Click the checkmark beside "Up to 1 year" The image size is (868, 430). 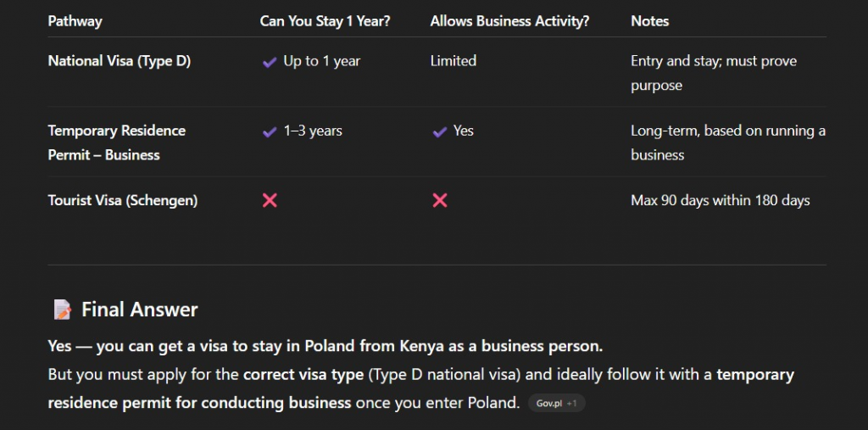coord(270,62)
